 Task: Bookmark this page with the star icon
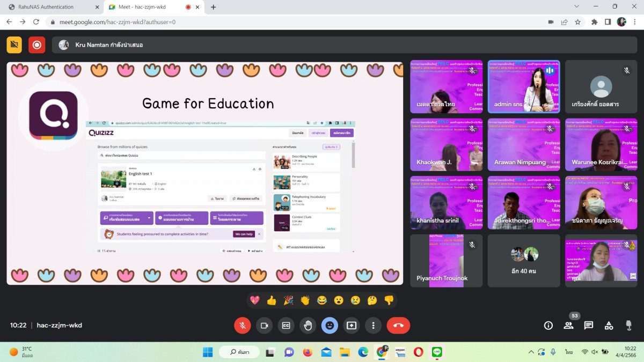point(577,22)
